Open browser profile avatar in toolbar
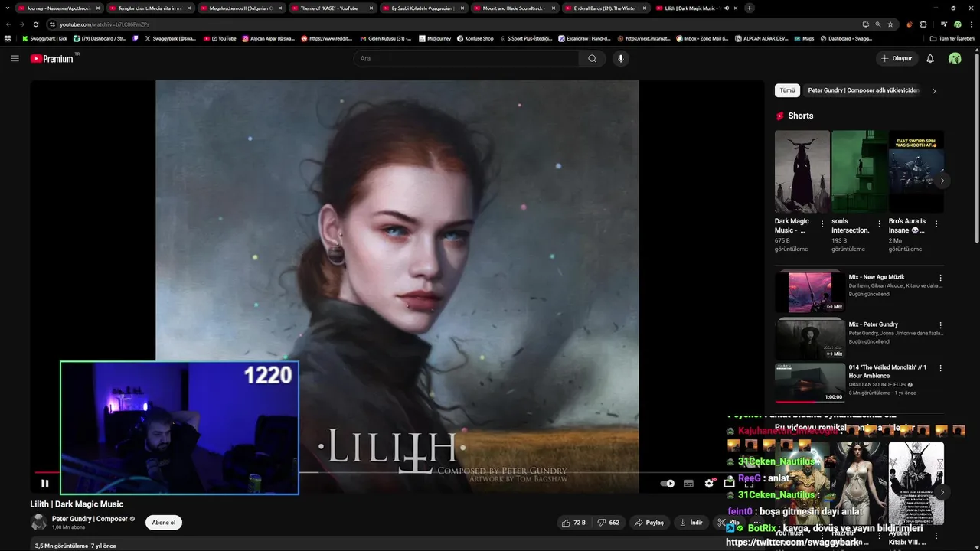980x551 pixels. pyautogui.click(x=957, y=24)
